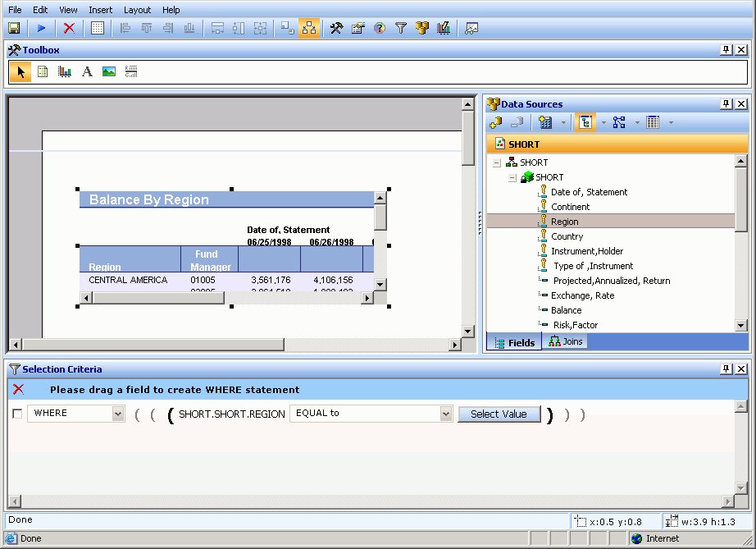The width and height of the screenshot is (756, 549).
Task: Run the report with the blue arrow
Action: [x=42, y=29]
